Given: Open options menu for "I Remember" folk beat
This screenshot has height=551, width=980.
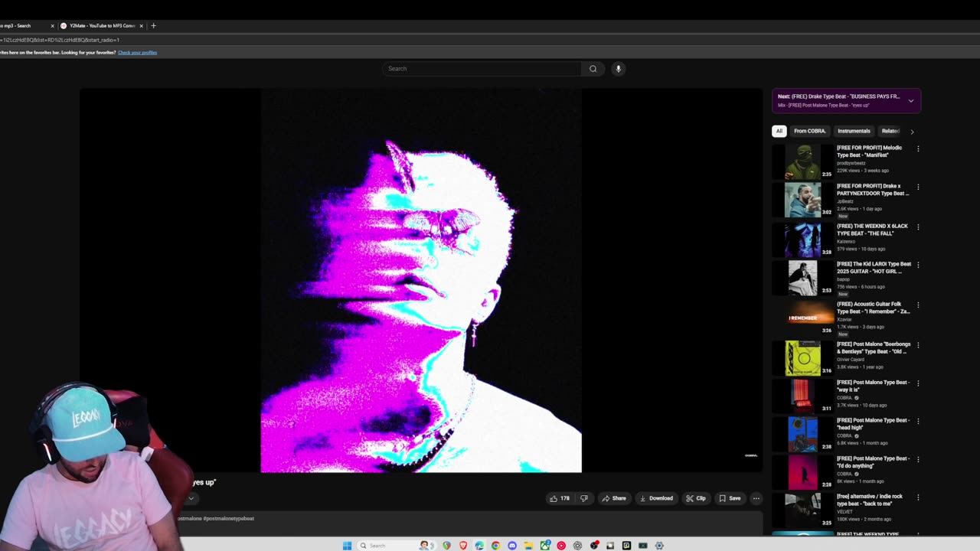Looking at the screenshot, I should (x=918, y=305).
